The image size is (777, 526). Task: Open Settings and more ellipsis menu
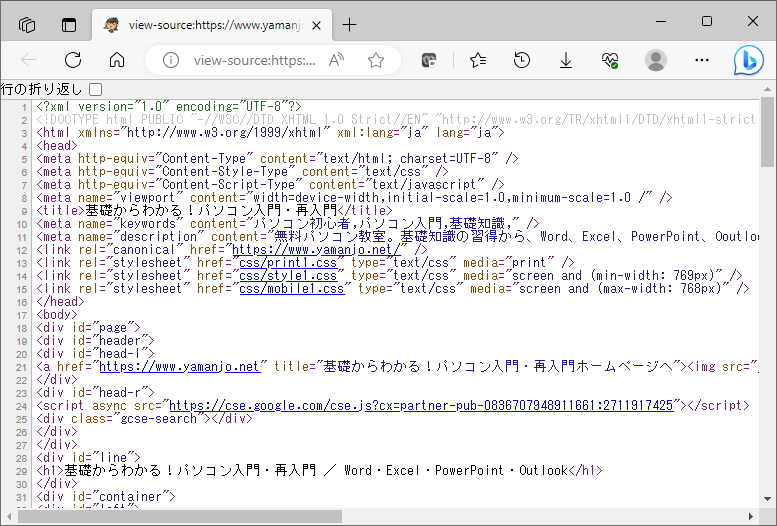tap(702, 60)
